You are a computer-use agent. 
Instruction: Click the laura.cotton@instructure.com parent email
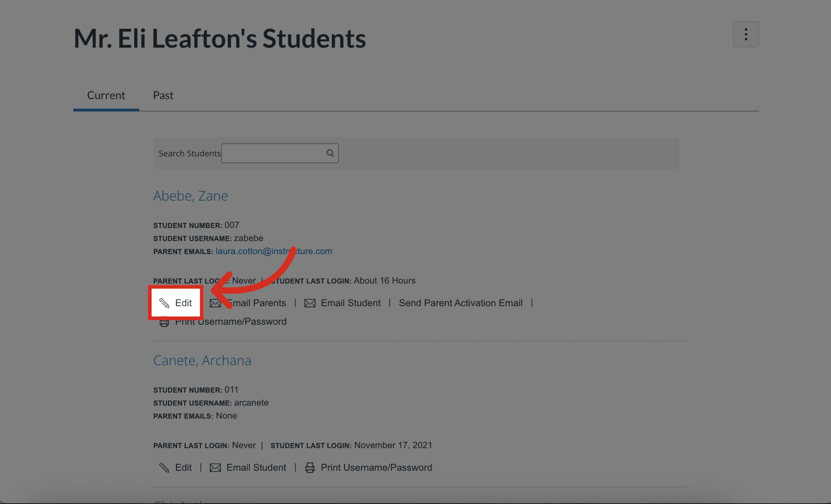click(x=274, y=251)
